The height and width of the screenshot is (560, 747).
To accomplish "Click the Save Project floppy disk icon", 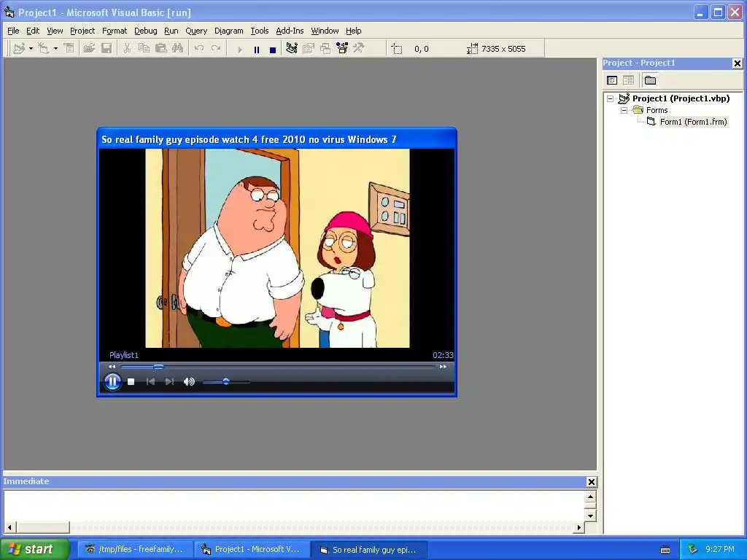I will coord(107,49).
